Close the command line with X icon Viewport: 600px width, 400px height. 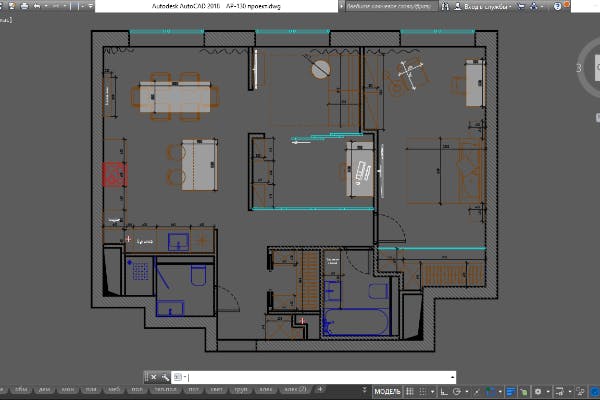pos(152,377)
